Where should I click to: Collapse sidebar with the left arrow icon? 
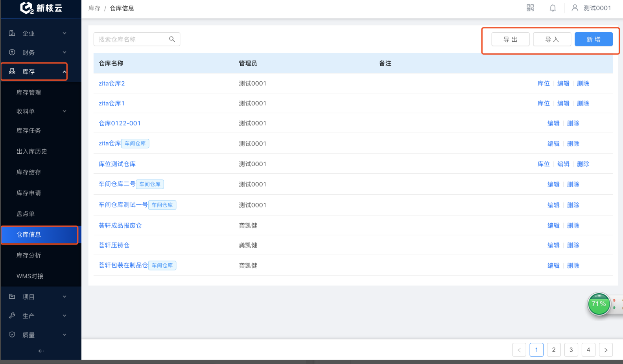coord(41,351)
